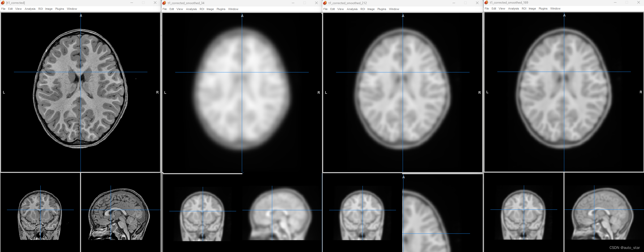This screenshot has width=644, height=252.
Task: Select the coronal slice view in the smoothed_34 window
Action: pos(202,213)
